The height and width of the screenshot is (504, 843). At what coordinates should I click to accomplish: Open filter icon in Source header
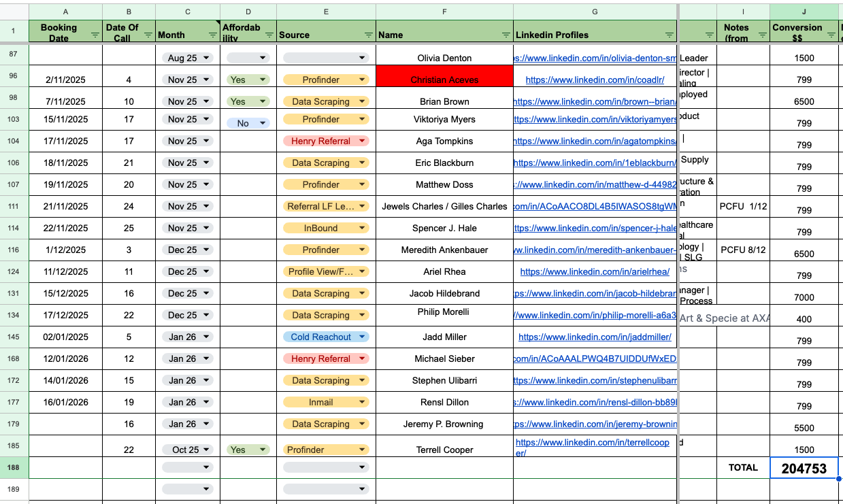pyautogui.click(x=368, y=35)
